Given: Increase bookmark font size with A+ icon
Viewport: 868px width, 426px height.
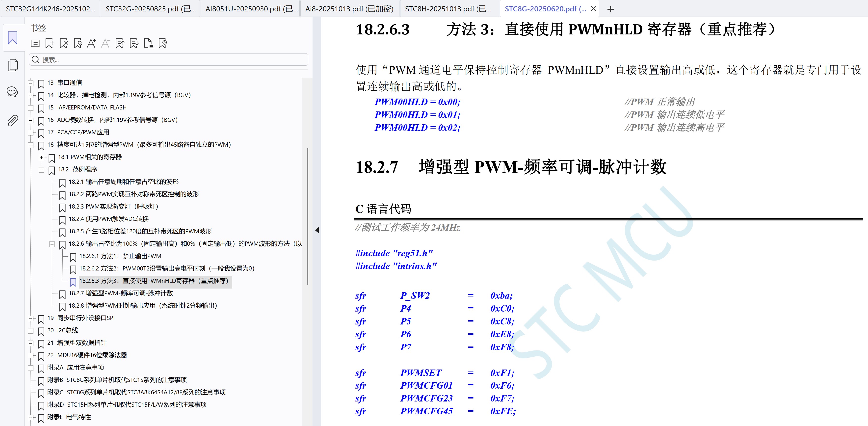Looking at the screenshot, I should (91, 44).
